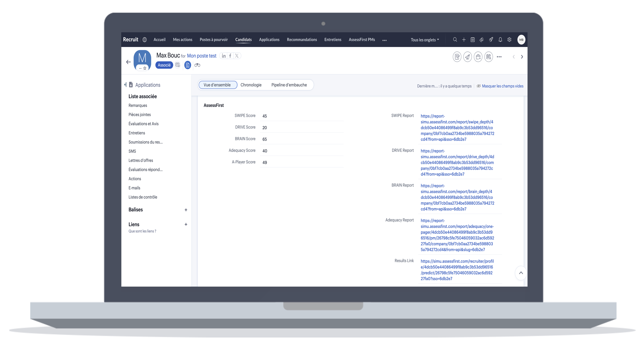The height and width of the screenshot is (348, 644).
Task: Click the search magnifier icon
Action: pos(455,40)
